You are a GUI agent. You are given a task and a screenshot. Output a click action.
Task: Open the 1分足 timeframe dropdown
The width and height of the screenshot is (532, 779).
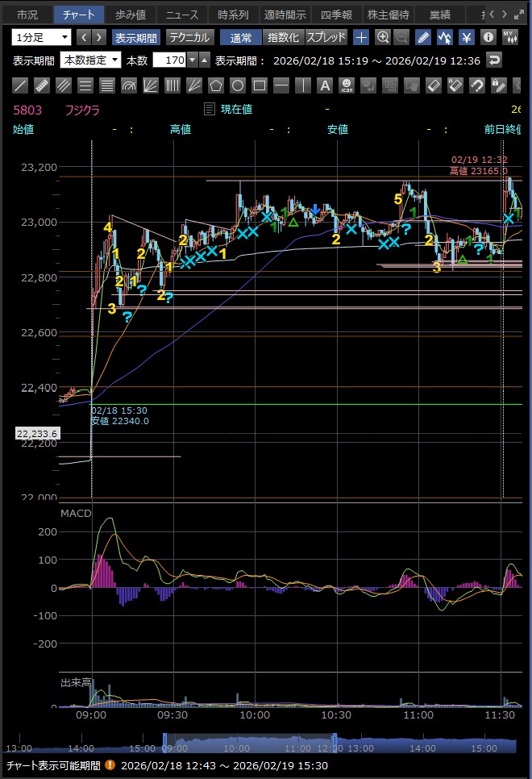42,37
